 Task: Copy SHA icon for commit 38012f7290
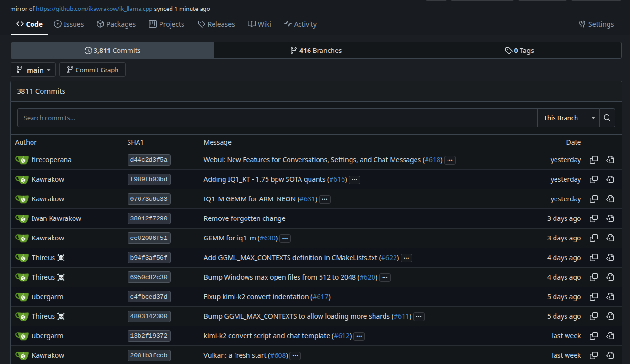594,218
